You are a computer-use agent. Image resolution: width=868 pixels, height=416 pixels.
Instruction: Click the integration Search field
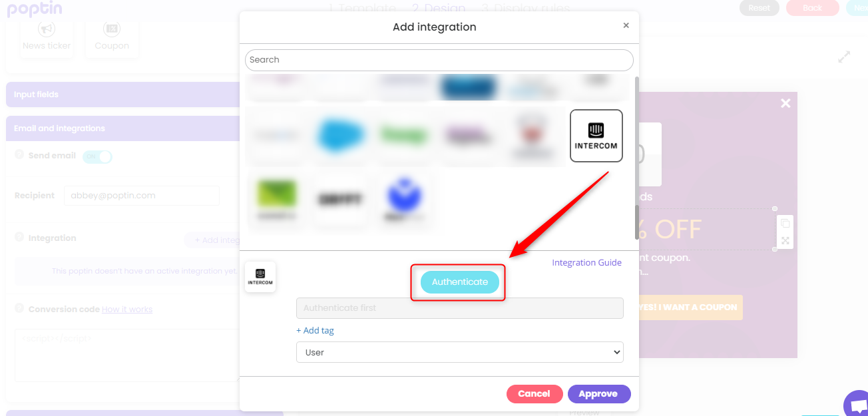pos(439,60)
